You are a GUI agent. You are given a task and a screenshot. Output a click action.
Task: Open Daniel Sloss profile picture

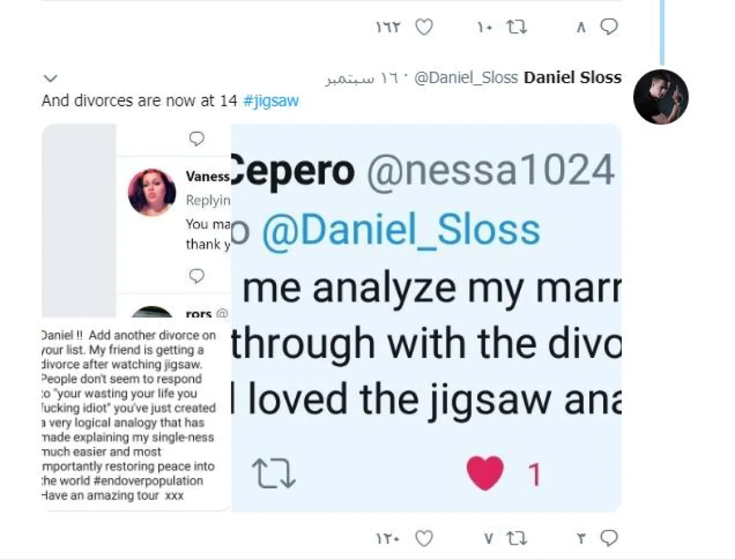[661, 97]
